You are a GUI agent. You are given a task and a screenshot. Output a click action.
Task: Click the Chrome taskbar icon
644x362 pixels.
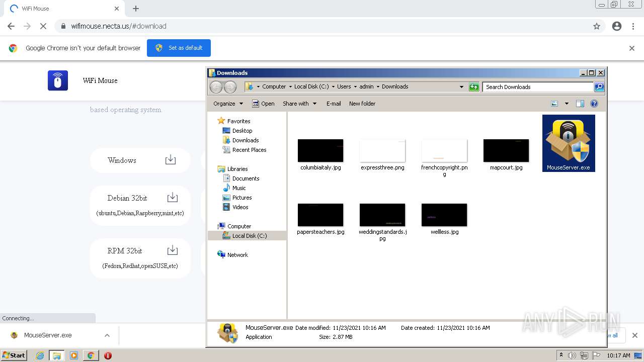[x=91, y=355]
